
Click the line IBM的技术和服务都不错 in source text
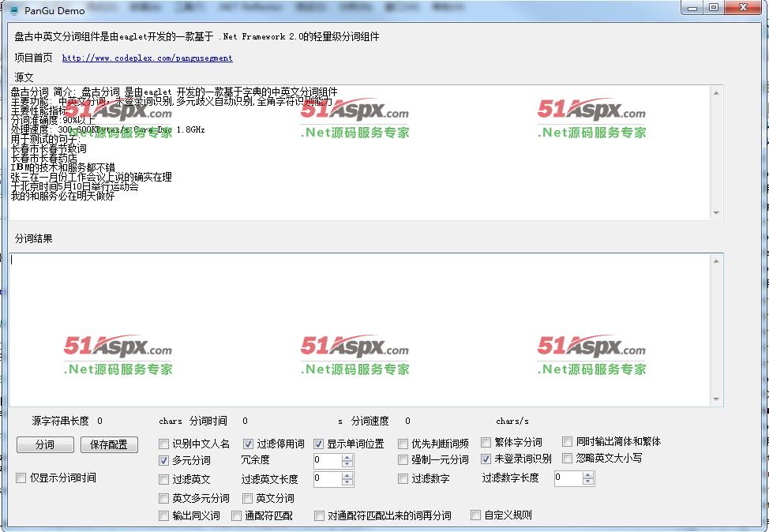pyautogui.click(x=63, y=167)
